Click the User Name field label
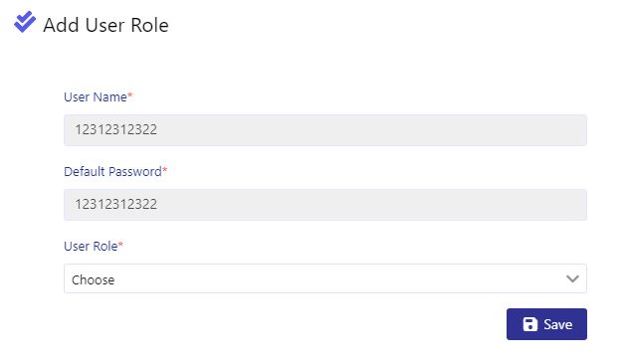626x364 pixels. [96, 97]
